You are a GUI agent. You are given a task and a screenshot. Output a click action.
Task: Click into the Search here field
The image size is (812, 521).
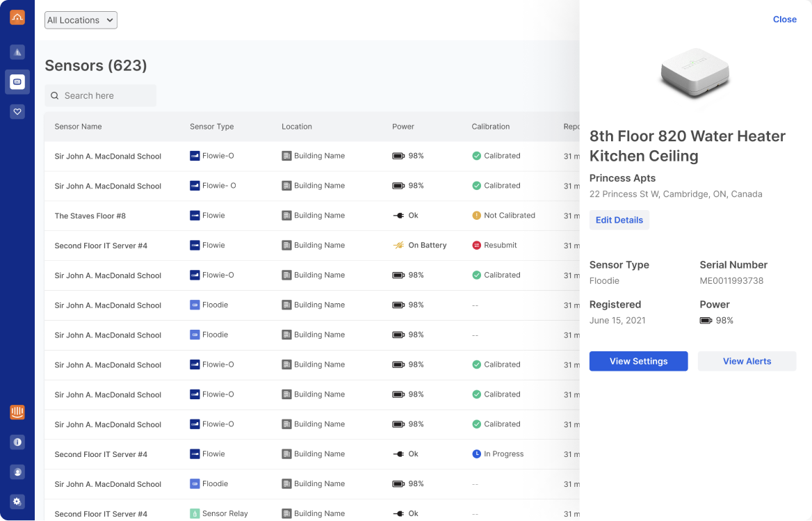(x=101, y=96)
